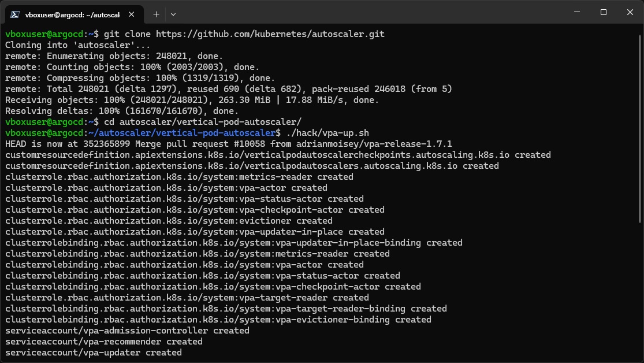Image resolution: width=644 pixels, height=363 pixels.
Task: Open the github.com/kubernetes/autoscaler.git URL
Action: [270, 34]
